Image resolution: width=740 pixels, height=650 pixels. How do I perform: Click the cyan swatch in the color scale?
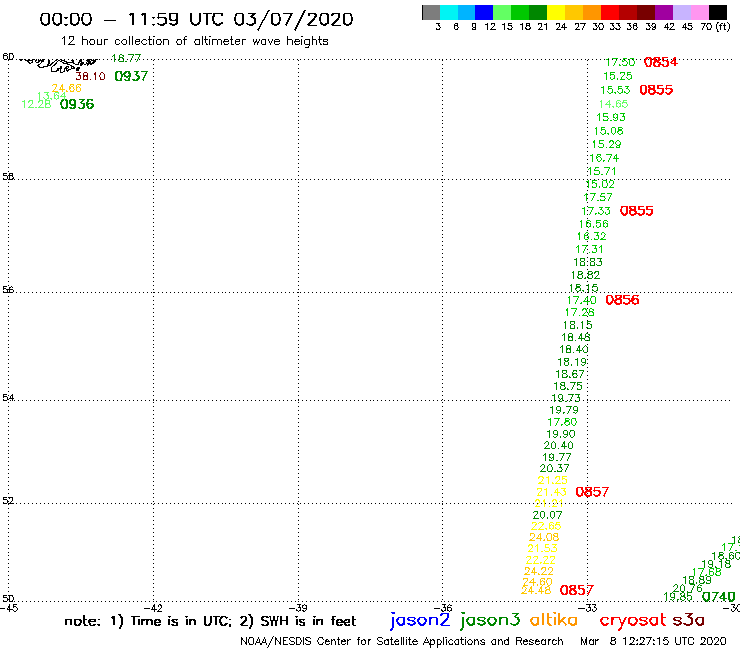[x=449, y=12]
